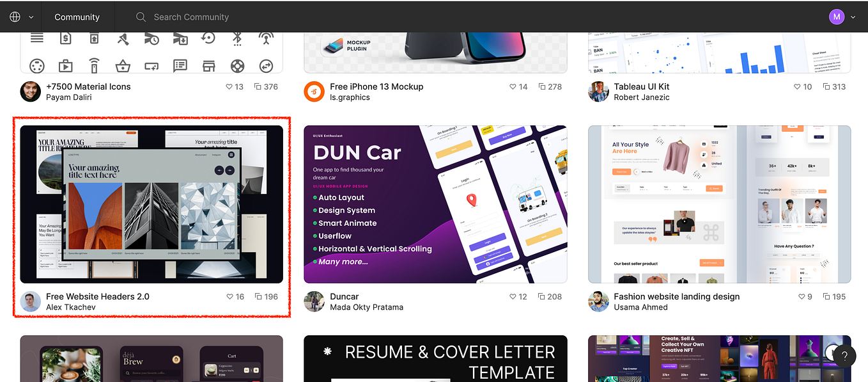Screen dimensions: 868x382
Task: Open the Resume and Cover Letter Template thumbnail
Action: 435,358
